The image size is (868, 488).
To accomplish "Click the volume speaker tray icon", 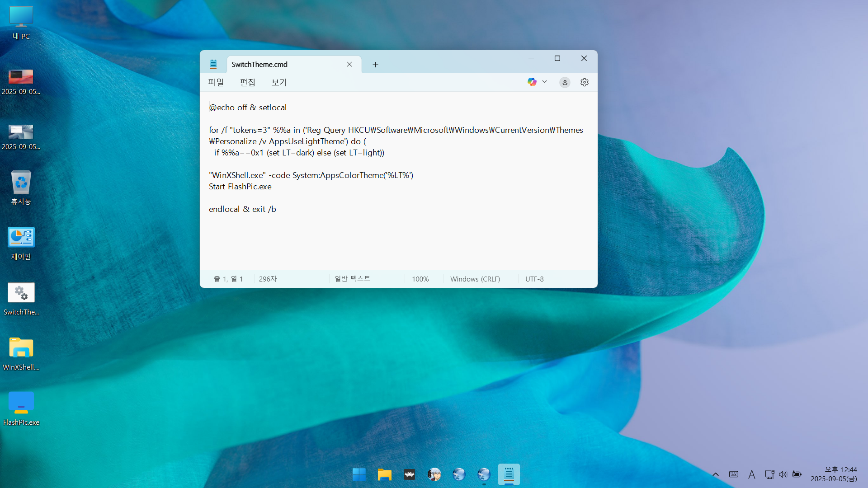I will (783, 474).
